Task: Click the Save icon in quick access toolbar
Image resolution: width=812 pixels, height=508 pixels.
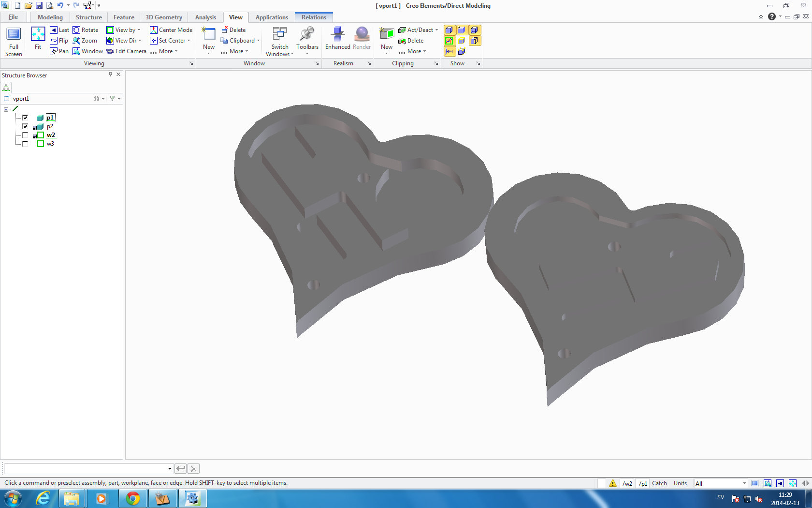Action: tap(39, 5)
